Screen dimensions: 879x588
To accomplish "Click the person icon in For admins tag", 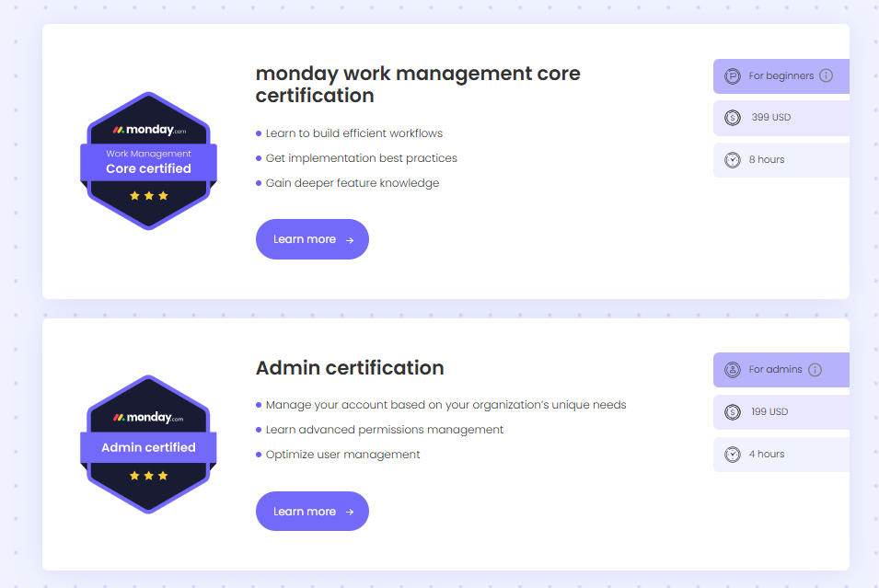I will (733, 370).
